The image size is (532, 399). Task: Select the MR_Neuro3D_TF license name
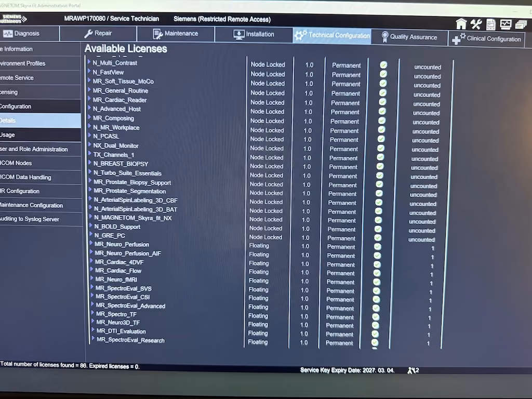[118, 322]
